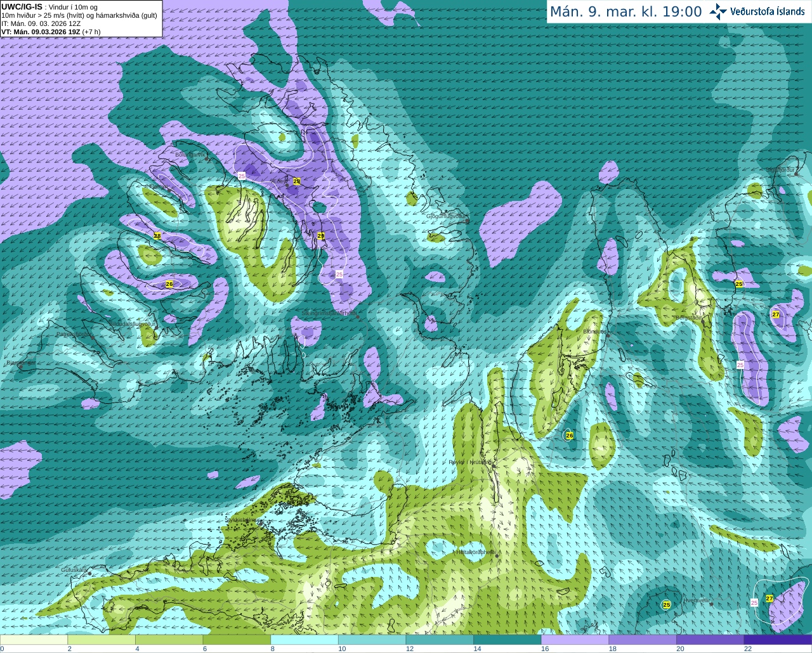Select the 12–14 m/s legend swatch
Image resolution: width=812 pixels, height=653 pixels.
click(440, 640)
